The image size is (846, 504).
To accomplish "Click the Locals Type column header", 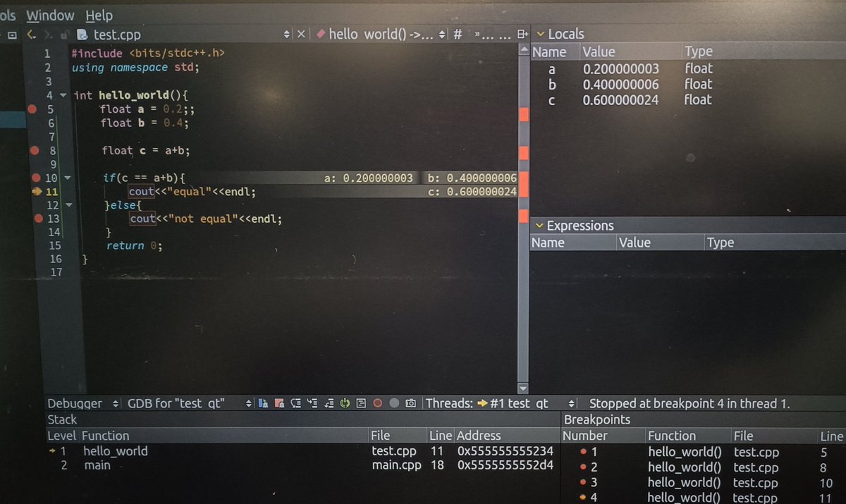I will click(x=764, y=51).
